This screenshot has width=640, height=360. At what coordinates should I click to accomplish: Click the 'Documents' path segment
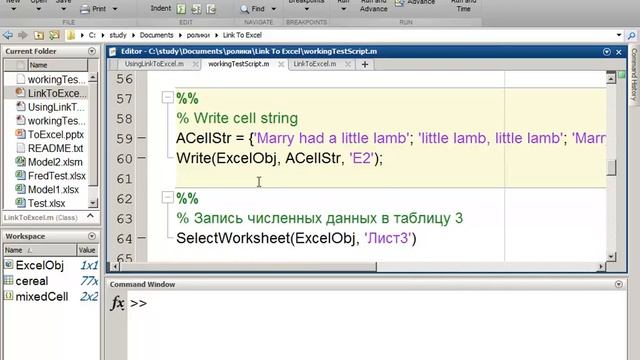156,35
